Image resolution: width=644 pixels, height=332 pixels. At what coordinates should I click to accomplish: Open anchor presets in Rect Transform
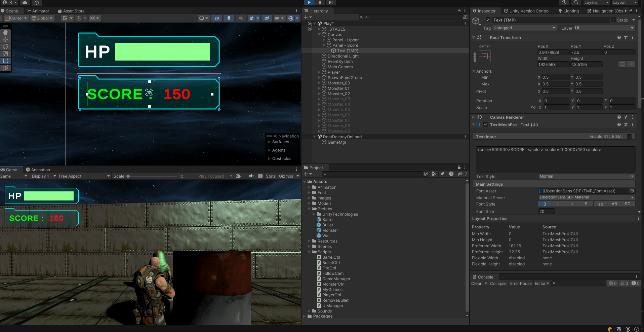tap(485, 57)
